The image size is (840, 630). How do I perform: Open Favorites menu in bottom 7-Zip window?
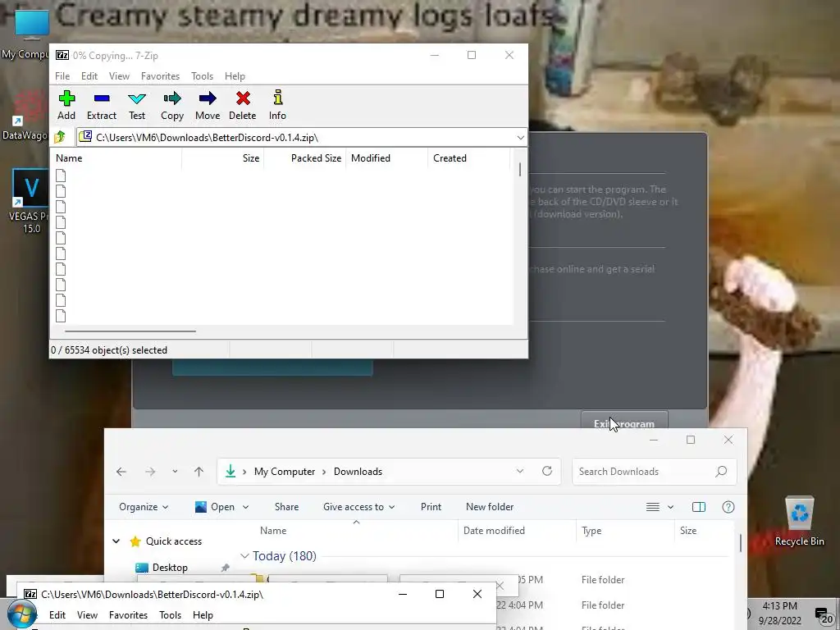pyautogui.click(x=128, y=615)
